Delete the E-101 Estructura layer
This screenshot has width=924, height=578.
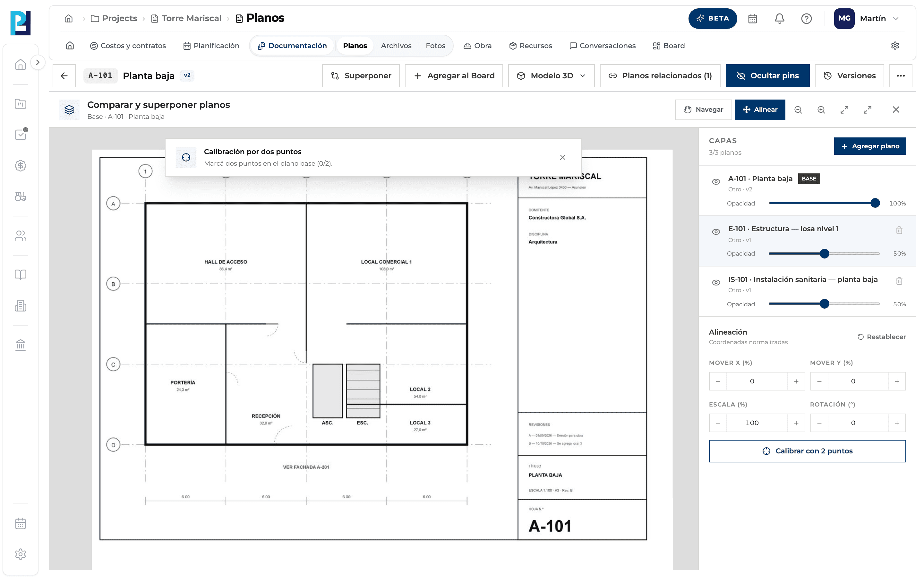coord(899,230)
